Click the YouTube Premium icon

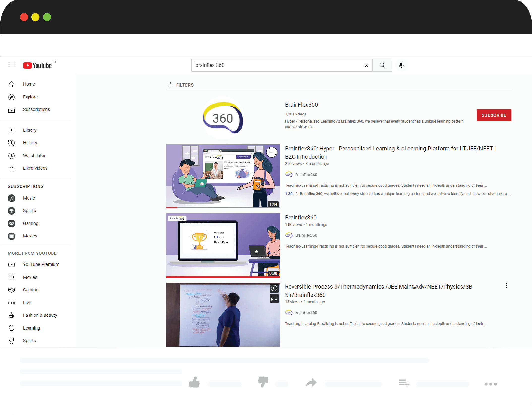pos(11,265)
